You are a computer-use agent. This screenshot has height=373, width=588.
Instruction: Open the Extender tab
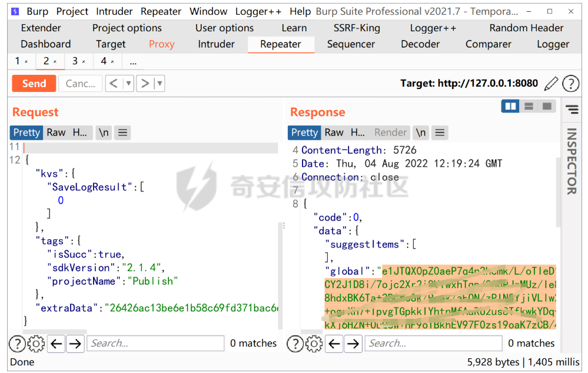41,28
